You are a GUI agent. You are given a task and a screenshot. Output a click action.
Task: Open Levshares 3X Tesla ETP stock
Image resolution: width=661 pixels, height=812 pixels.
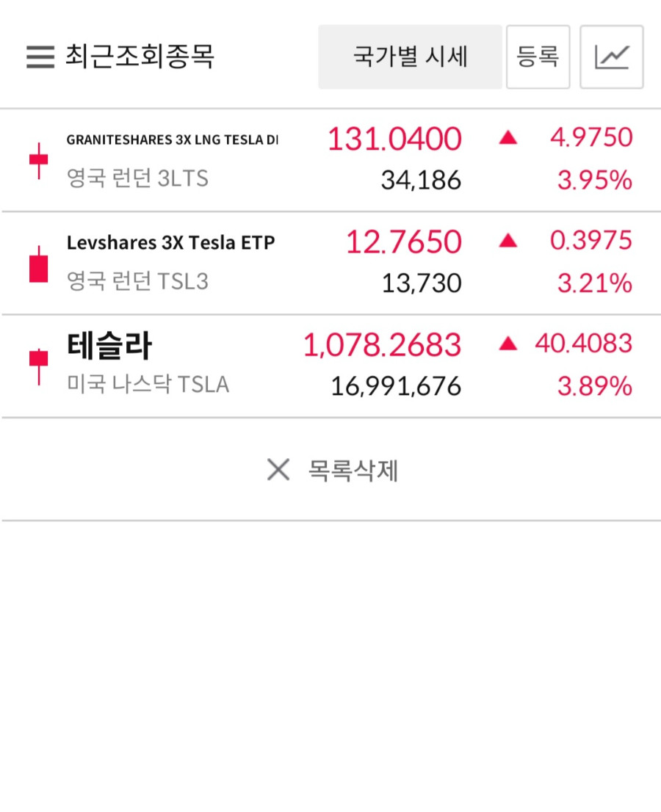click(x=330, y=263)
